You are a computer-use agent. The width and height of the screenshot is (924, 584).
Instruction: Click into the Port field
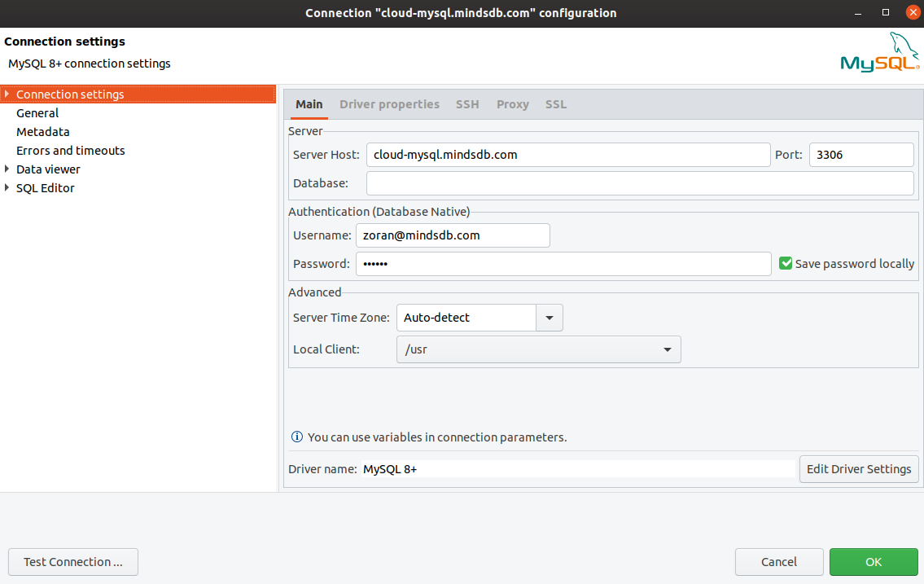(x=861, y=155)
